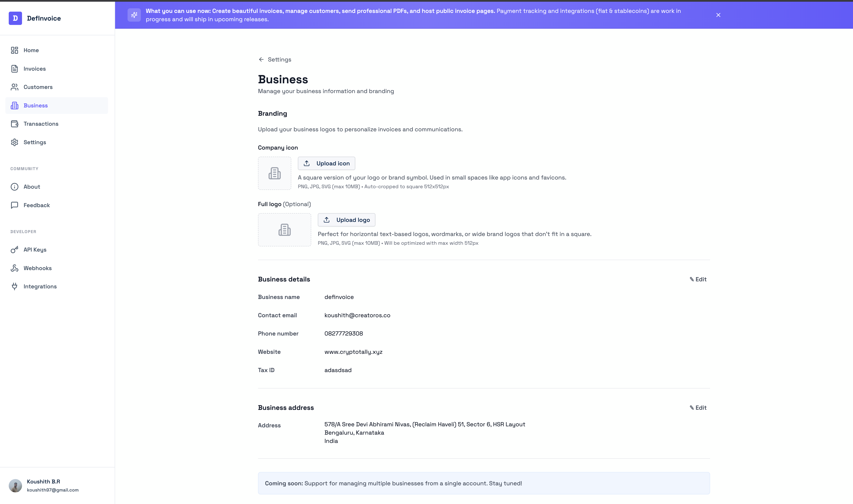Click the Business icon in sidebar
The width and height of the screenshot is (853, 504).
pos(14,105)
